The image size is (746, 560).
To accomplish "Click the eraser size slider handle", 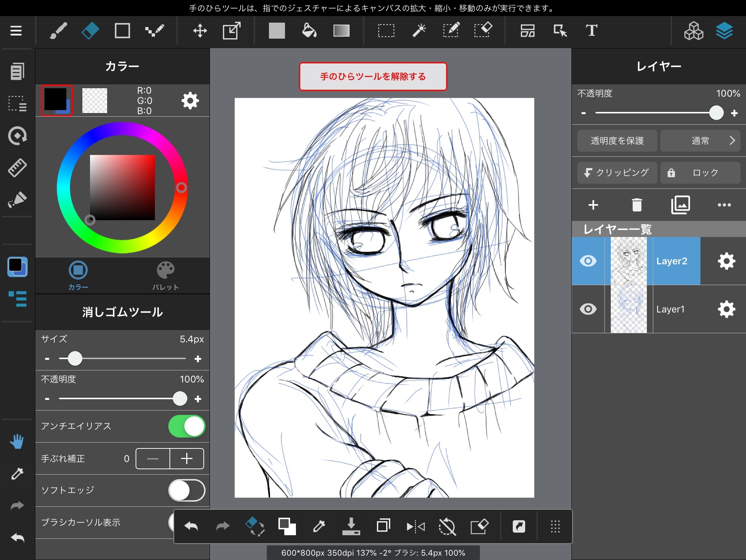I will 75,359.
